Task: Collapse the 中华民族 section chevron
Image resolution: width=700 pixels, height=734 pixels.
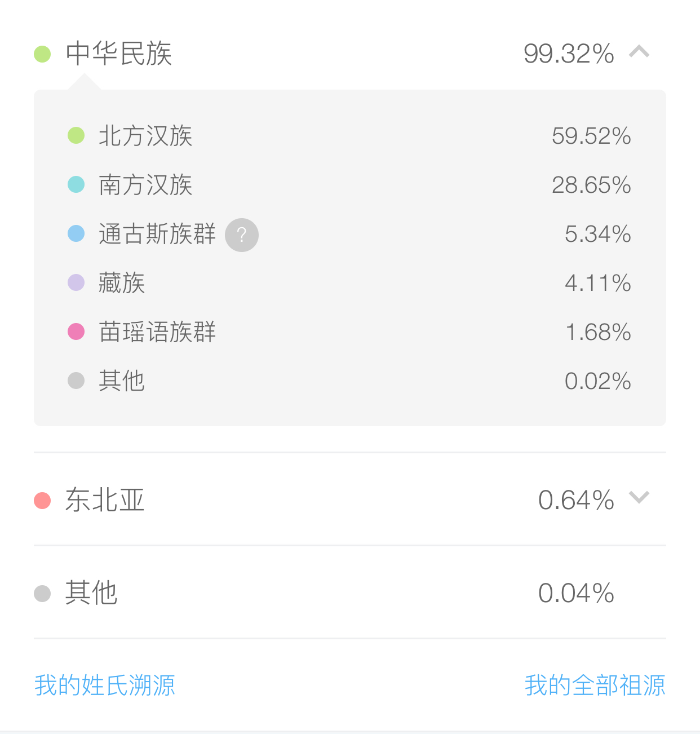Action: tap(639, 52)
